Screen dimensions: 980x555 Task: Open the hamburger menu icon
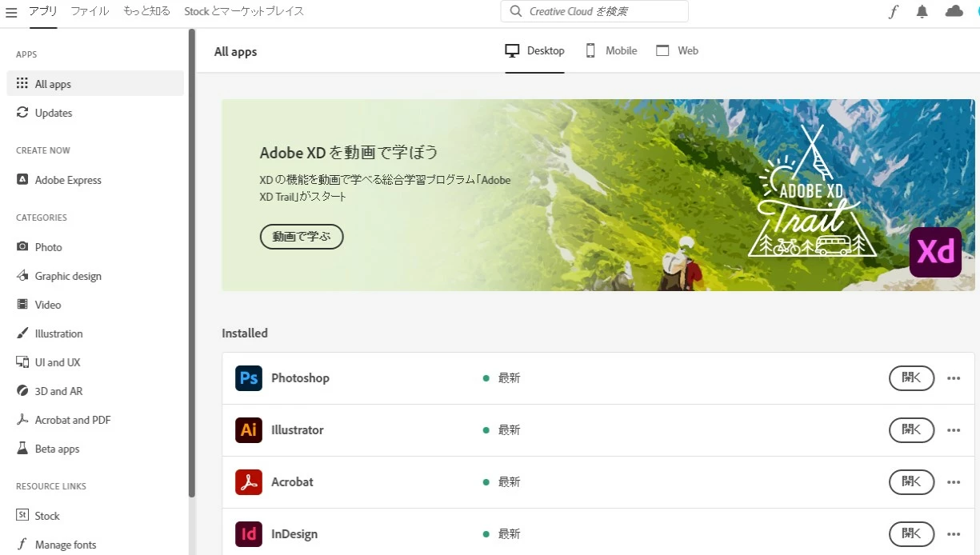coord(11,12)
